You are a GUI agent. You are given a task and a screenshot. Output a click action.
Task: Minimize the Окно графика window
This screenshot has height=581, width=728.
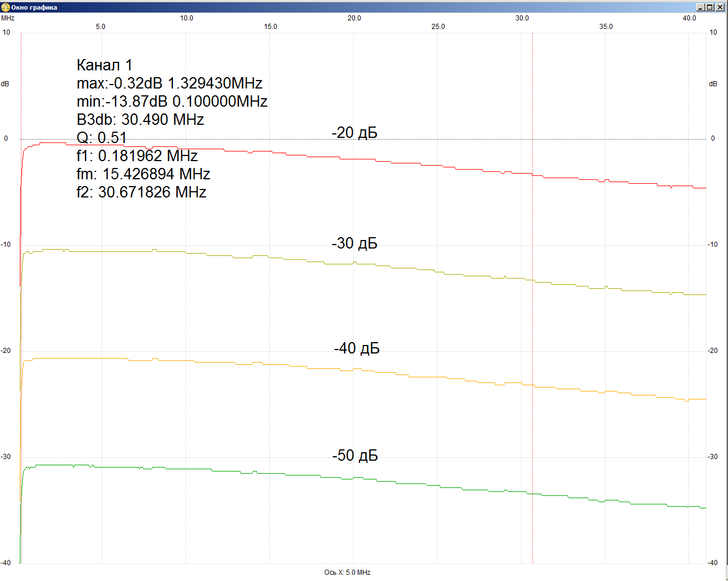[701, 7]
